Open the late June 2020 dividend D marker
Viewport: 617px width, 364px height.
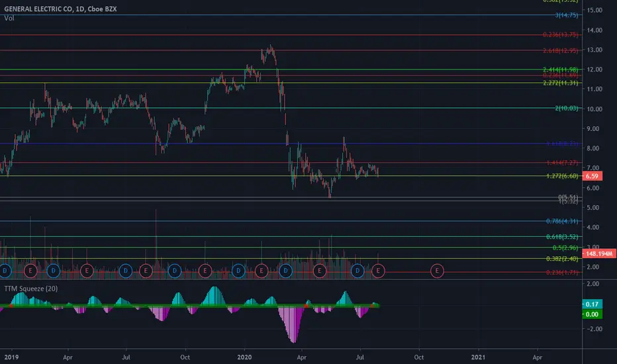pos(357,271)
